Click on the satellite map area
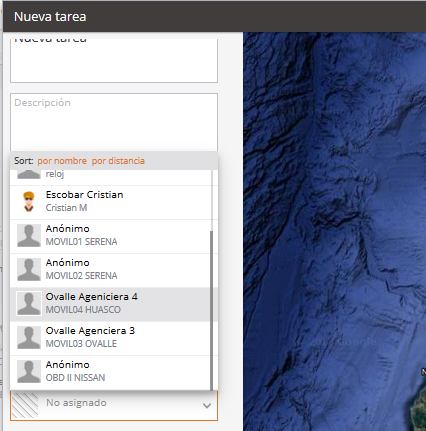 [x=334, y=231]
